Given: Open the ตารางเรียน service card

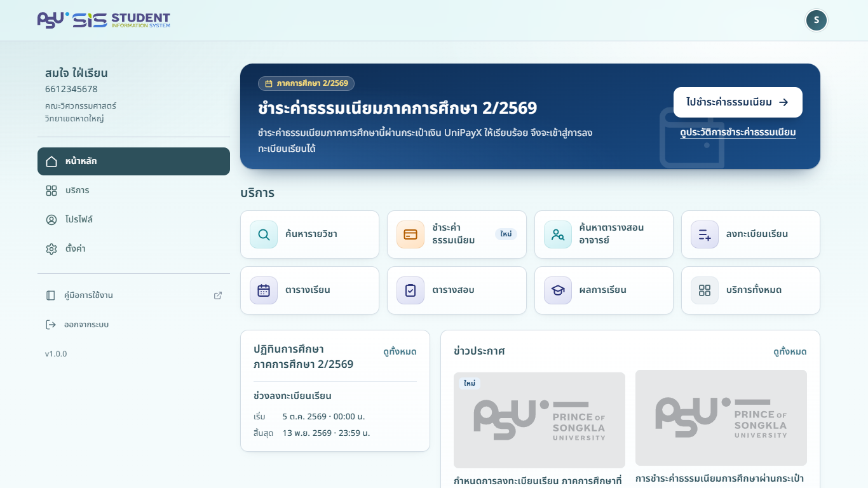Looking at the screenshot, I should click(309, 290).
